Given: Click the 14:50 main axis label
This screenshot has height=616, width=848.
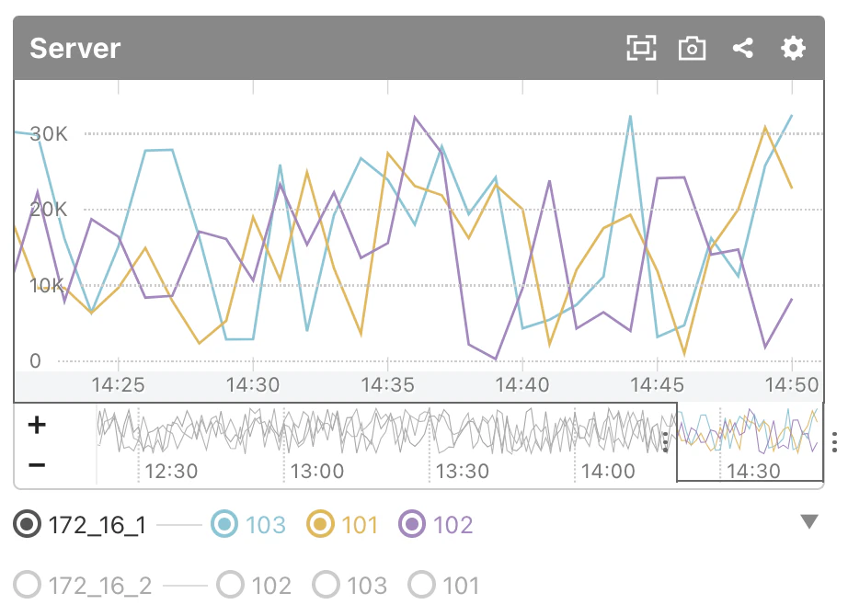Looking at the screenshot, I should coord(792,384).
